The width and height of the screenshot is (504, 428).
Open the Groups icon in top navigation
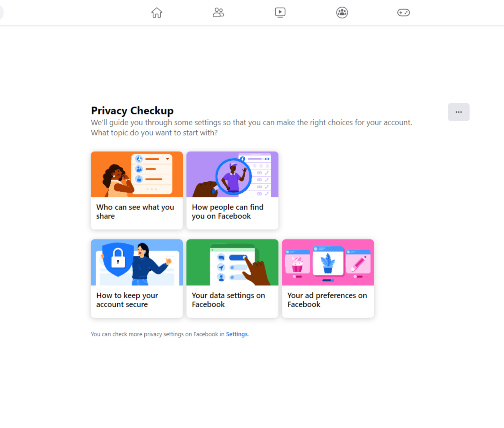[342, 12]
